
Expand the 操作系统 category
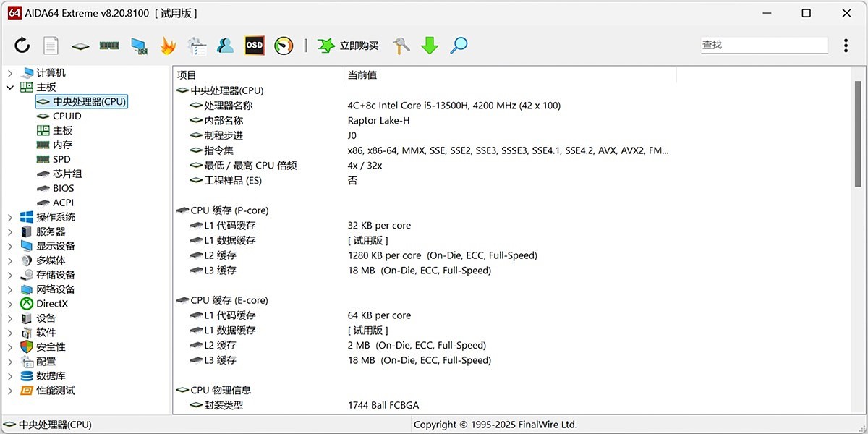pos(9,216)
